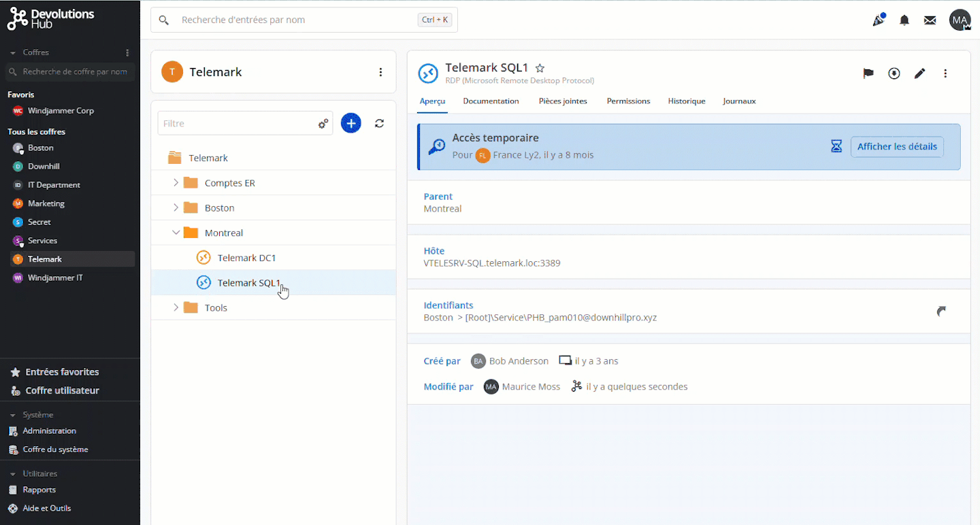Click the flag icon in entry header

point(868,73)
